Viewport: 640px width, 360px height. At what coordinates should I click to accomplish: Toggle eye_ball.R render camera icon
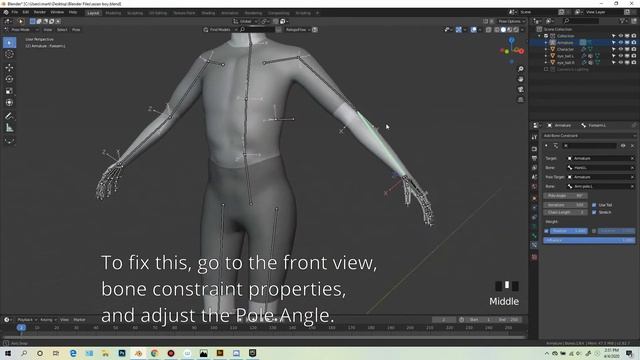tap(633, 62)
